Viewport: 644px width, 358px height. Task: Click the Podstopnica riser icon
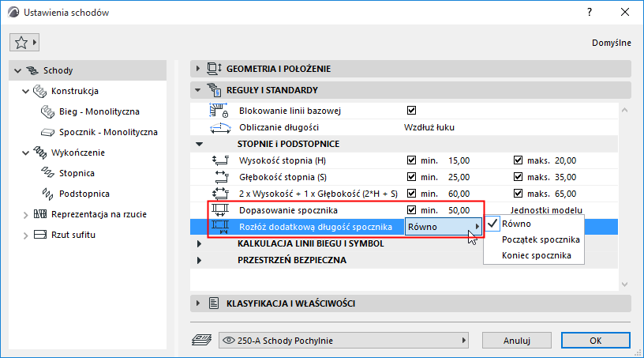(47, 194)
